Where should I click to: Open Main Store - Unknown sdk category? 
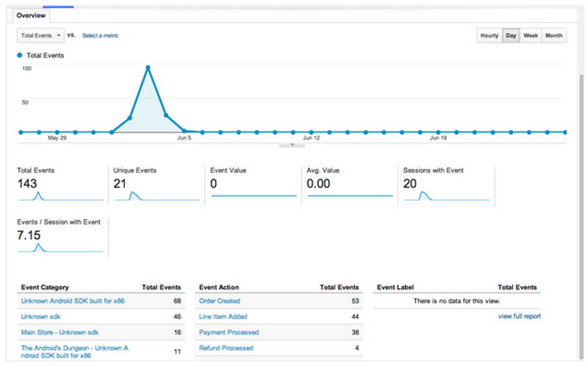pyautogui.click(x=60, y=332)
